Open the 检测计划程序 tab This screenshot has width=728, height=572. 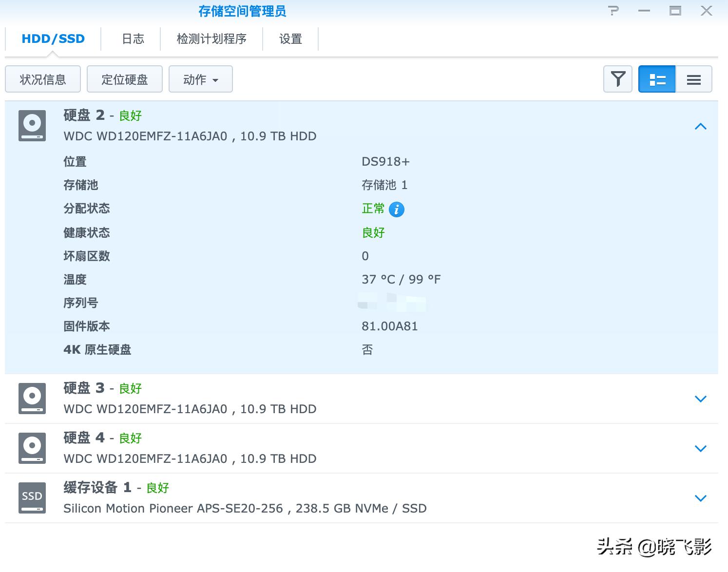[x=211, y=38]
